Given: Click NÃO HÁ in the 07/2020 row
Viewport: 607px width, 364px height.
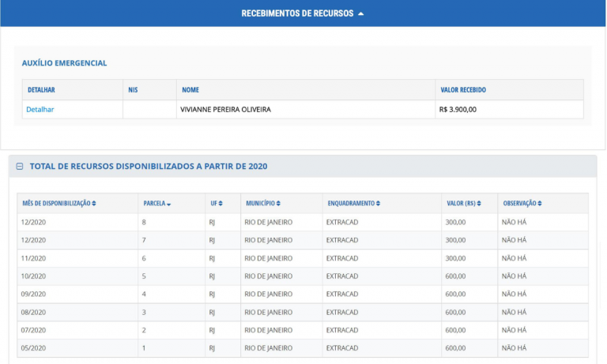Looking at the screenshot, I should [x=514, y=330].
